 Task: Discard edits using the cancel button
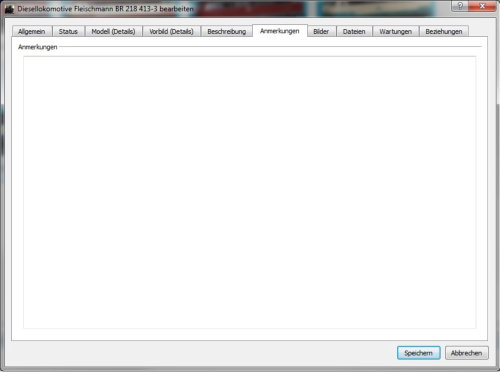(x=467, y=353)
